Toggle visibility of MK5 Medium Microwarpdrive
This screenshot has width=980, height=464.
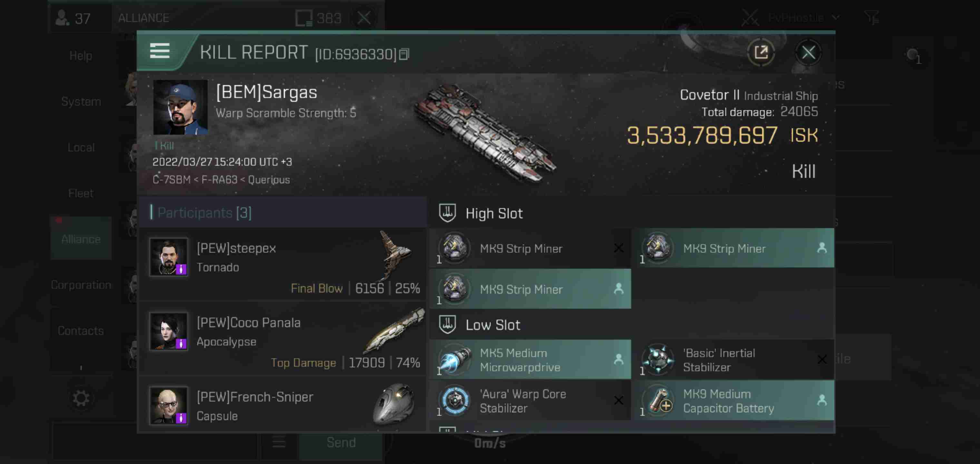pos(618,359)
